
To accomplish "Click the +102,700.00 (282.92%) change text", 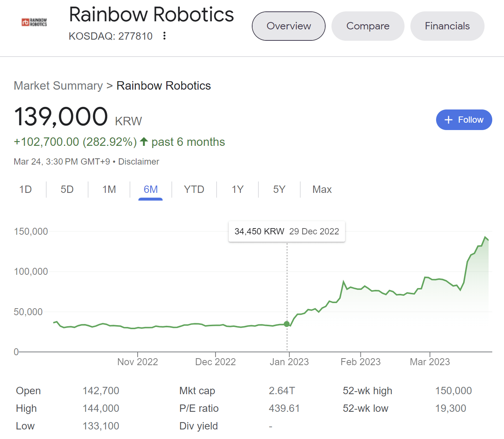I will (75, 142).
